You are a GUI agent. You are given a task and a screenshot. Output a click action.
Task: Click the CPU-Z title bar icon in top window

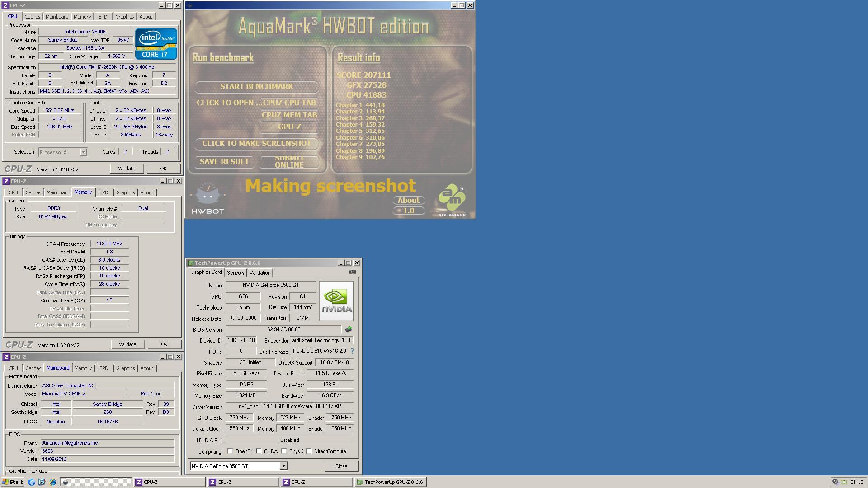(5, 5)
